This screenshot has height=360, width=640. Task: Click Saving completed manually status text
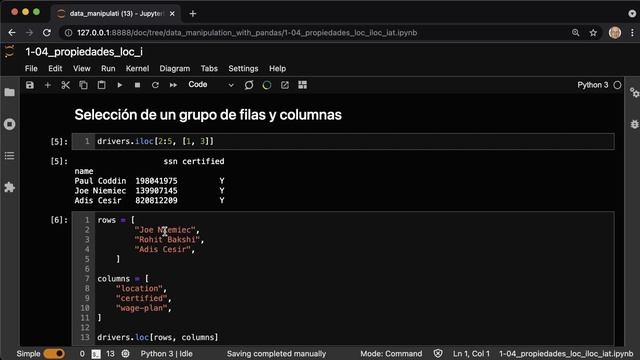276,353
